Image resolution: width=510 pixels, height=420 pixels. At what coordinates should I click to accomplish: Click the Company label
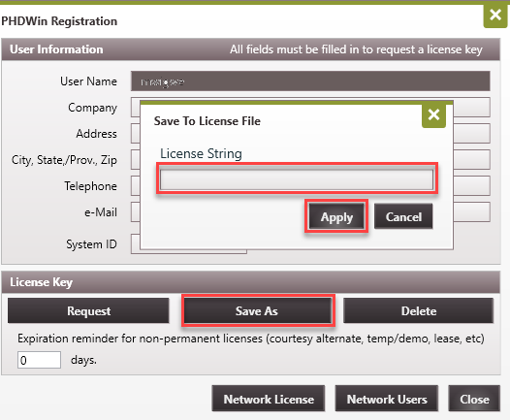[x=92, y=108]
